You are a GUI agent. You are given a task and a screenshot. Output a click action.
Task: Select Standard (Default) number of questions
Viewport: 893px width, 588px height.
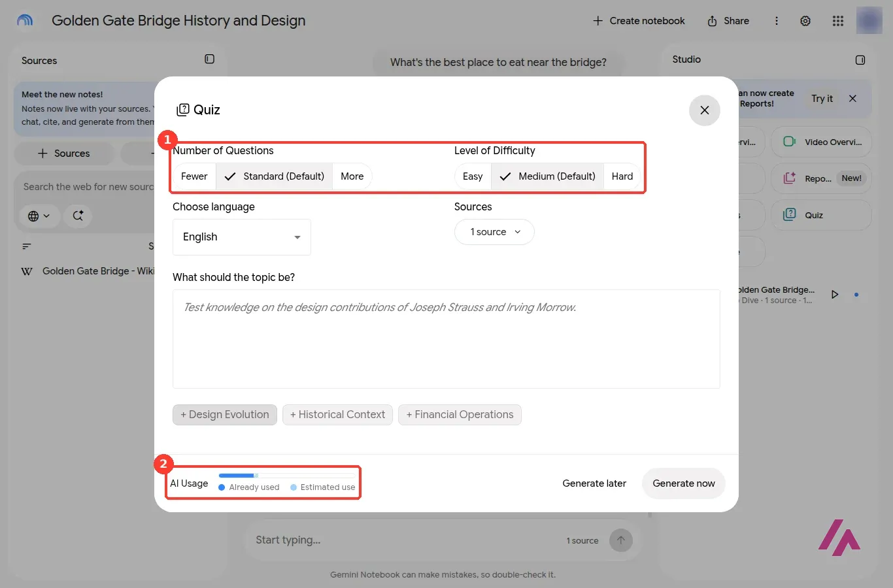tap(274, 176)
